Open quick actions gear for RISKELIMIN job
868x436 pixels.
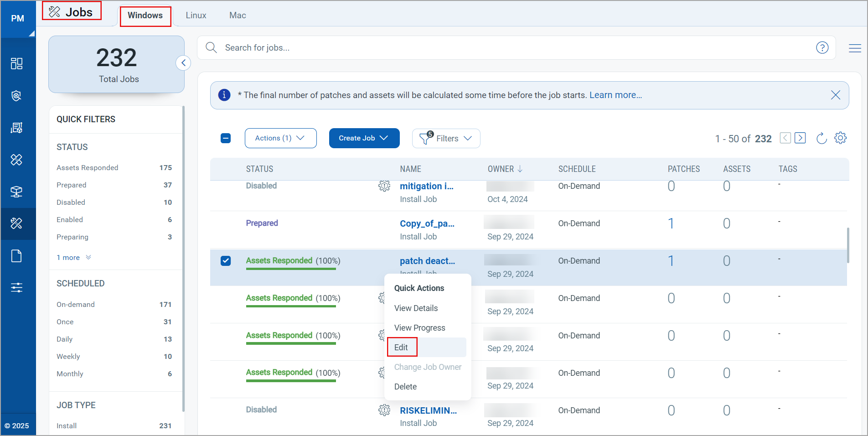pyautogui.click(x=384, y=410)
